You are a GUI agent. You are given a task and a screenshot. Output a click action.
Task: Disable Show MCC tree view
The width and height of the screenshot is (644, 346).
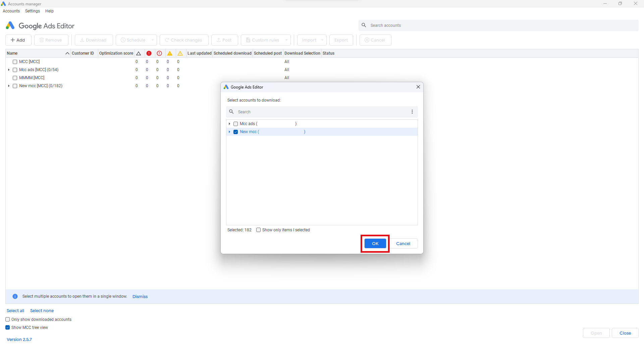7,328
